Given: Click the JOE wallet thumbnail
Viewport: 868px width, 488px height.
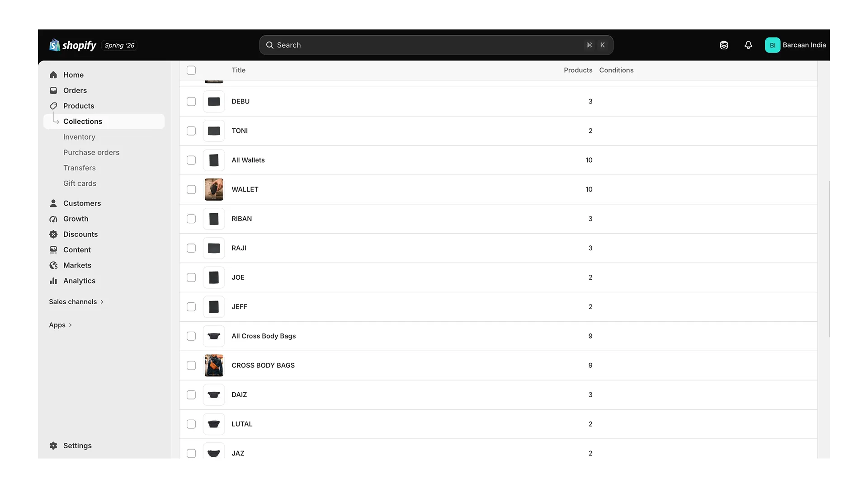Looking at the screenshot, I should pos(214,277).
